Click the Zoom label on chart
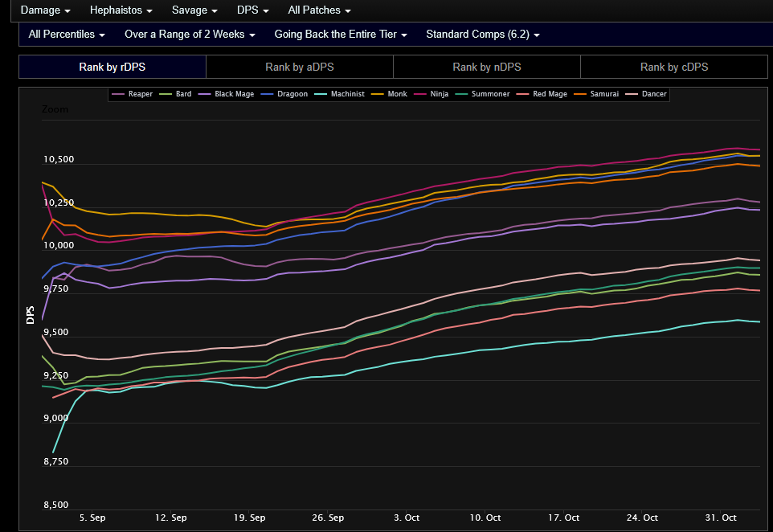 [55, 109]
